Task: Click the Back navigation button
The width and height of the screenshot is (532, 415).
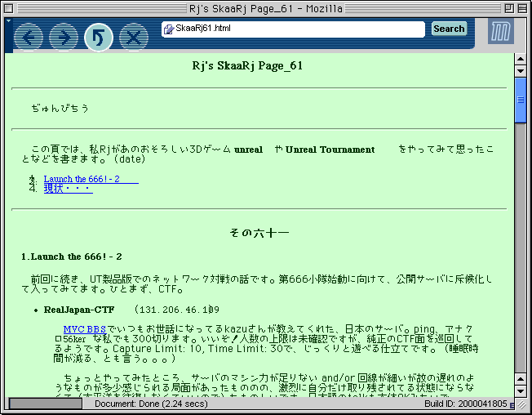Action: coord(29,37)
